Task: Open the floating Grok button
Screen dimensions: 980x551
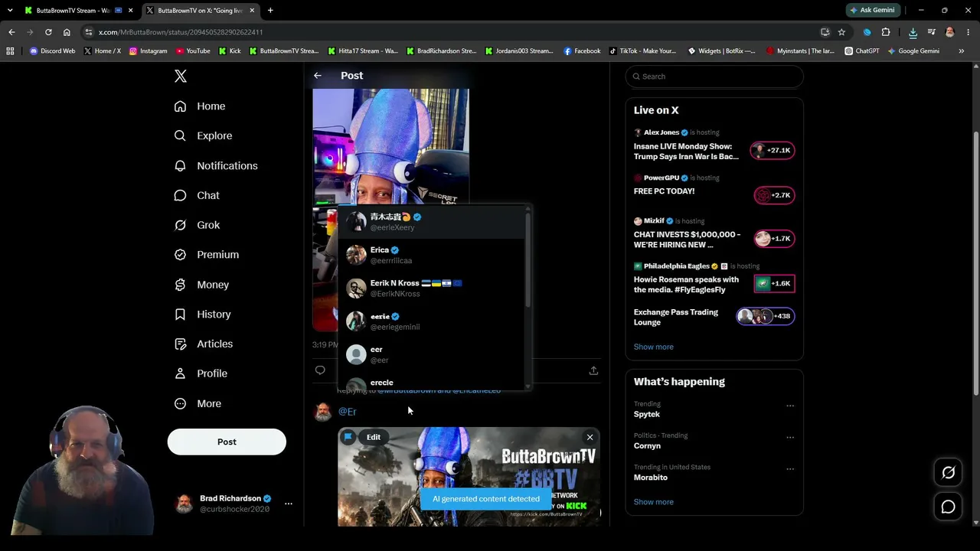Action: [948, 473]
